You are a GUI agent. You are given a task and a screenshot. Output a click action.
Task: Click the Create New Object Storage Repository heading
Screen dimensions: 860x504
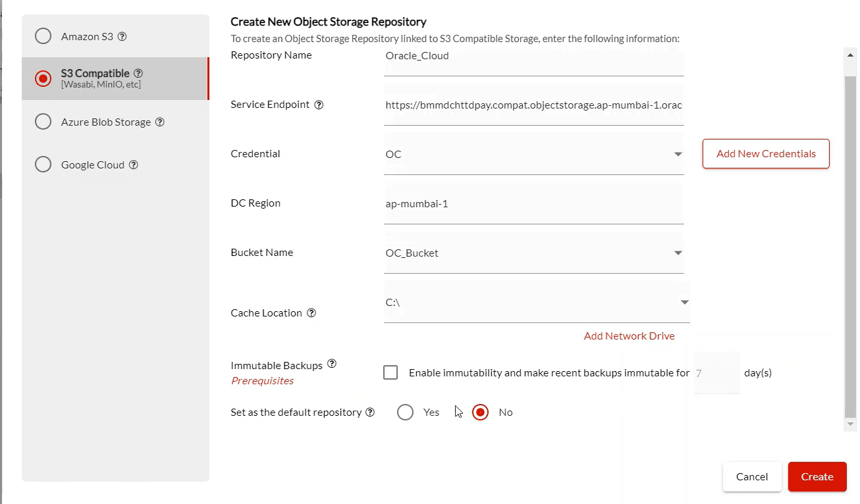point(329,22)
